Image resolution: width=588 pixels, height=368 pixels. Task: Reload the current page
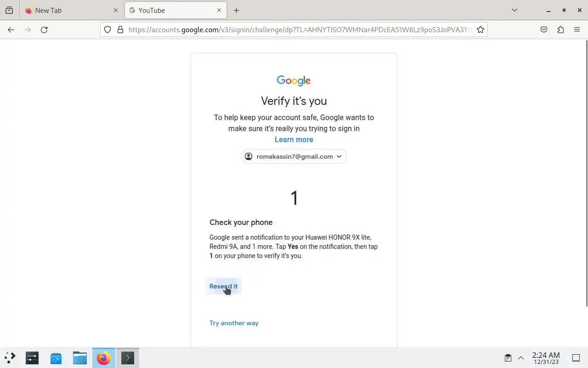click(x=44, y=29)
